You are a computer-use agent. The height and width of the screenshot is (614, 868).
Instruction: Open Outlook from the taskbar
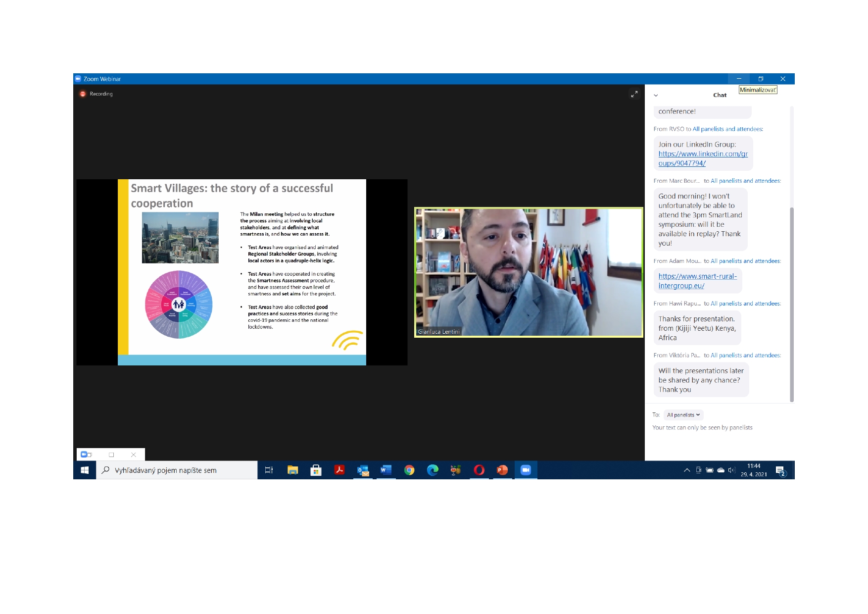point(363,470)
